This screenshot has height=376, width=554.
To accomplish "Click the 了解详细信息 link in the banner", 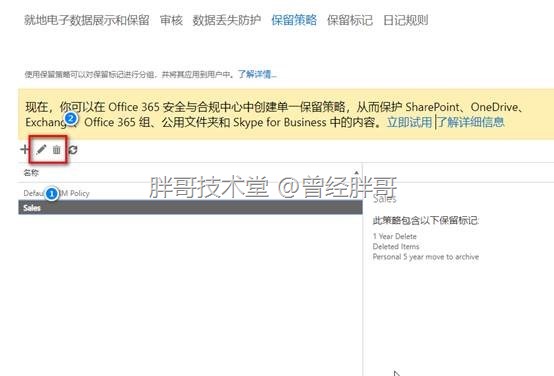I will pyautogui.click(x=471, y=122).
